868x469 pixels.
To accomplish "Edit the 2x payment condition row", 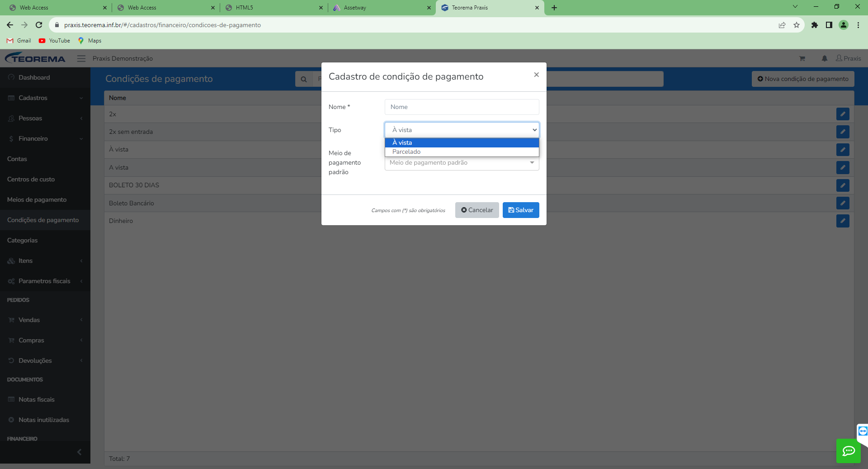I will click(843, 114).
